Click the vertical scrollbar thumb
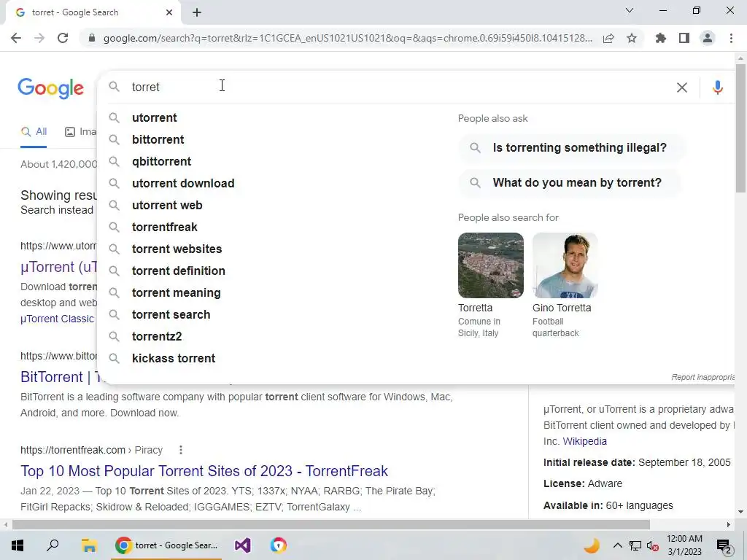The height and width of the screenshot is (560, 747). (740, 128)
